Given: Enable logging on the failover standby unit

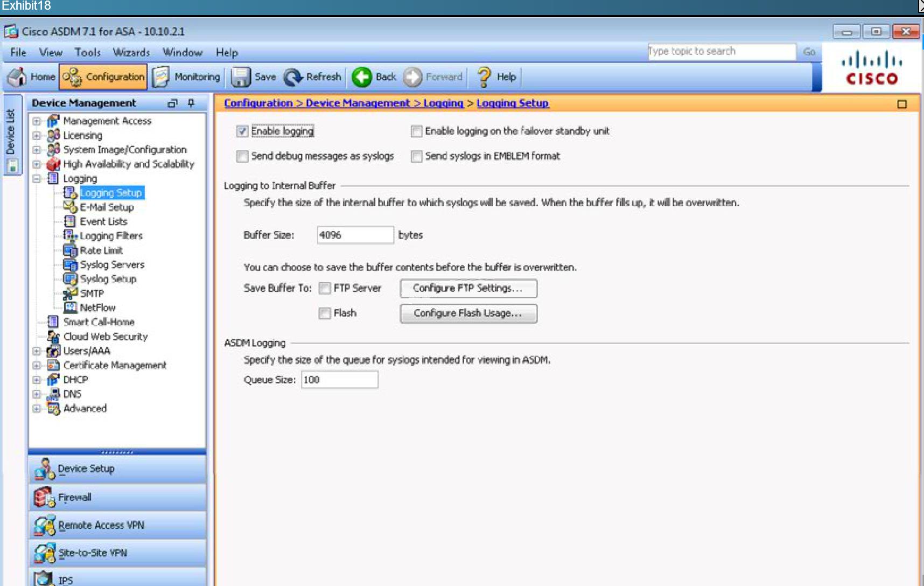Looking at the screenshot, I should 416,131.
